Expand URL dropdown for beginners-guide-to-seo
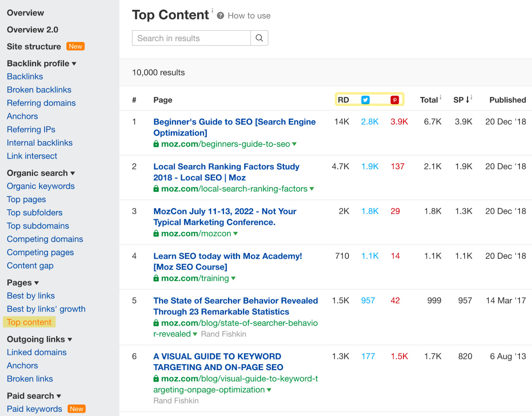 tap(294, 144)
